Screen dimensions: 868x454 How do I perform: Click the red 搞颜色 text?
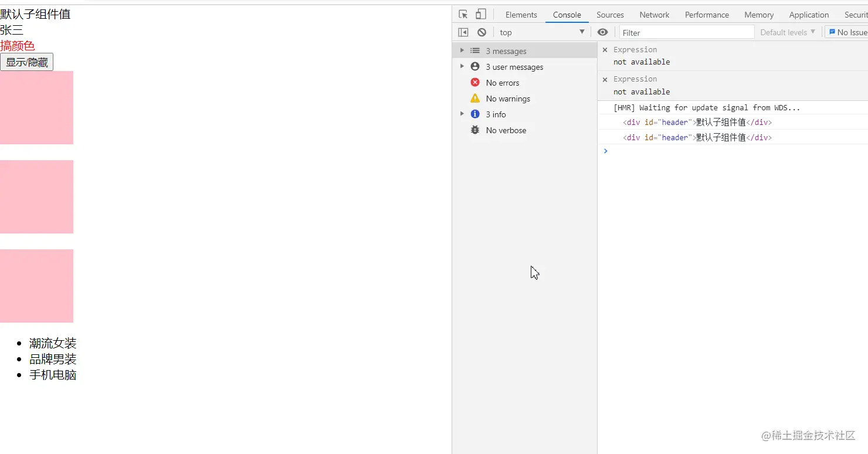(18, 46)
